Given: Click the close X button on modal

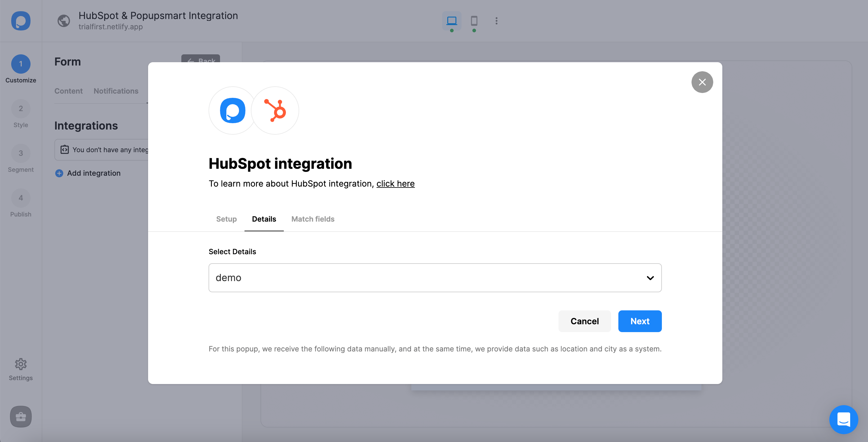Looking at the screenshot, I should coord(702,82).
